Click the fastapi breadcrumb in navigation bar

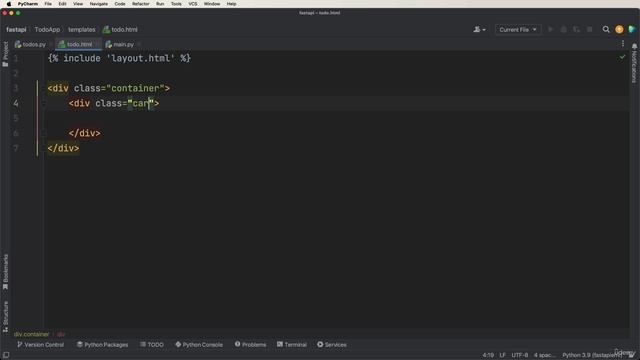click(16, 29)
